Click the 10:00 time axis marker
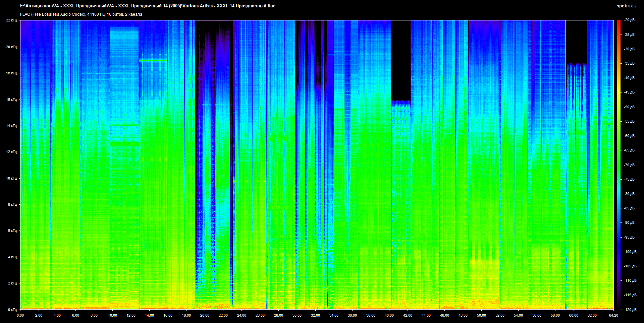This screenshot has height=323, width=644. tap(112, 315)
